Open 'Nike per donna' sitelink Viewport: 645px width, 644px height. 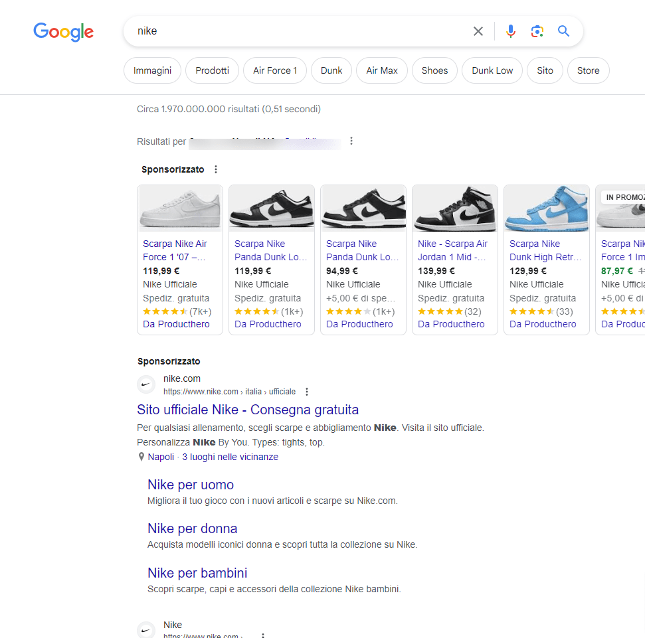(x=192, y=528)
